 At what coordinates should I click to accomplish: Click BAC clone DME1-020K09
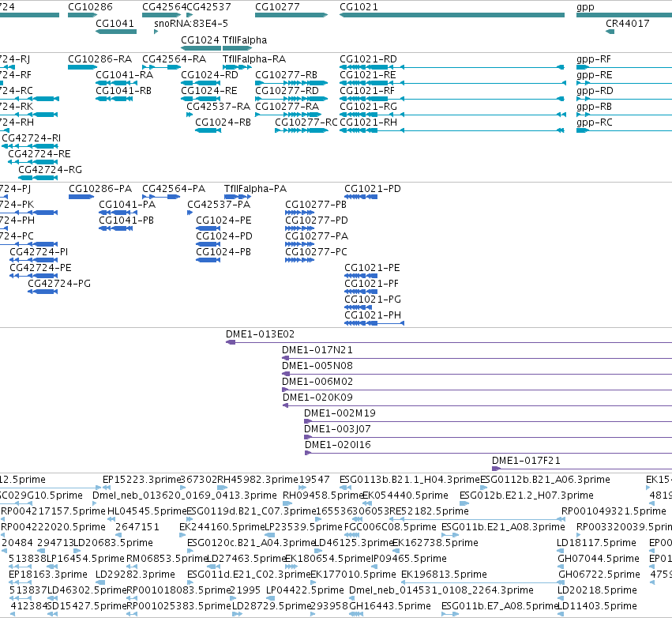pos(317,398)
